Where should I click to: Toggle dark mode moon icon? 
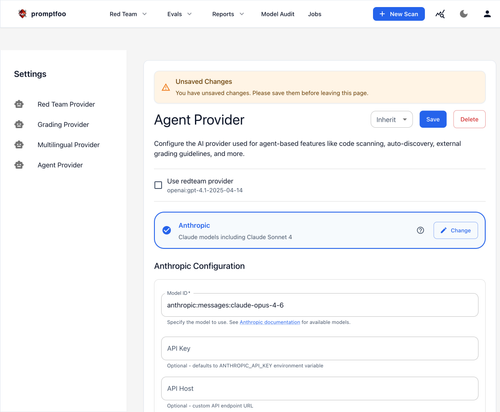(x=464, y=14)
